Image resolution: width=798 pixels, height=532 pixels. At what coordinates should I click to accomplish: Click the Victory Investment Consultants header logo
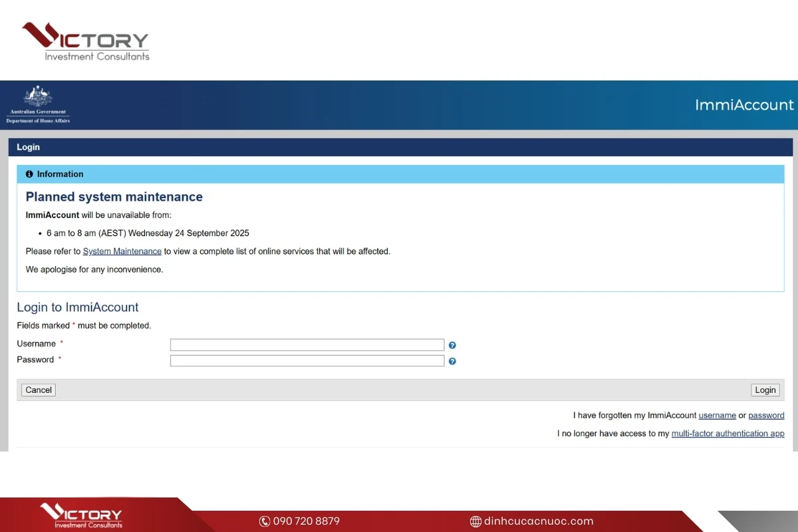(x=85, y=41)
